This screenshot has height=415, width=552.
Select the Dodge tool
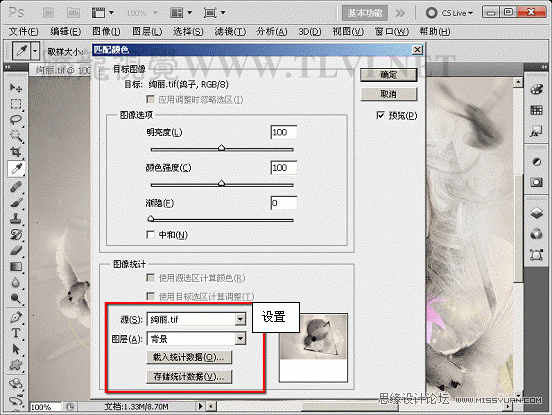tap(16, 298)
